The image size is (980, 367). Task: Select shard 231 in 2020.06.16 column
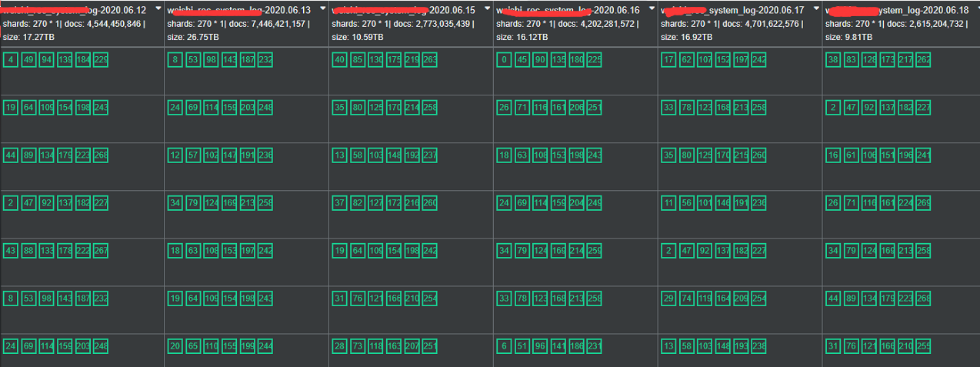[x=595, y=346]
